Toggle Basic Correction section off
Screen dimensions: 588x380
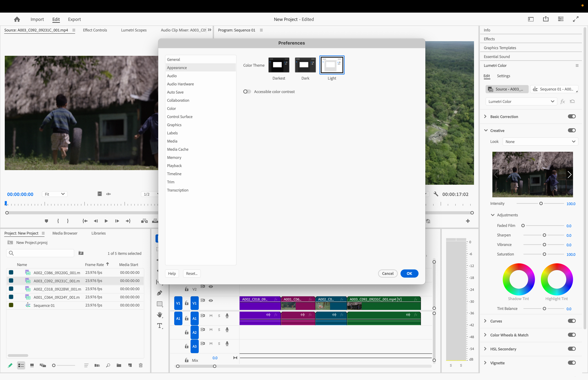click(x=572, y=117)
